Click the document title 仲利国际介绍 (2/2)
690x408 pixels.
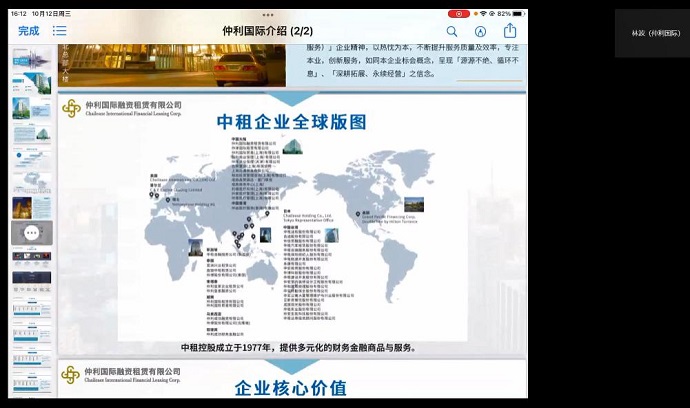point(267,31)
